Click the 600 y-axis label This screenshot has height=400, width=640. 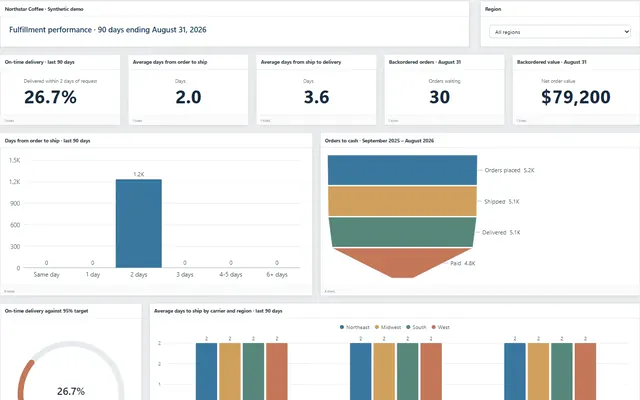tap(15, 225)
